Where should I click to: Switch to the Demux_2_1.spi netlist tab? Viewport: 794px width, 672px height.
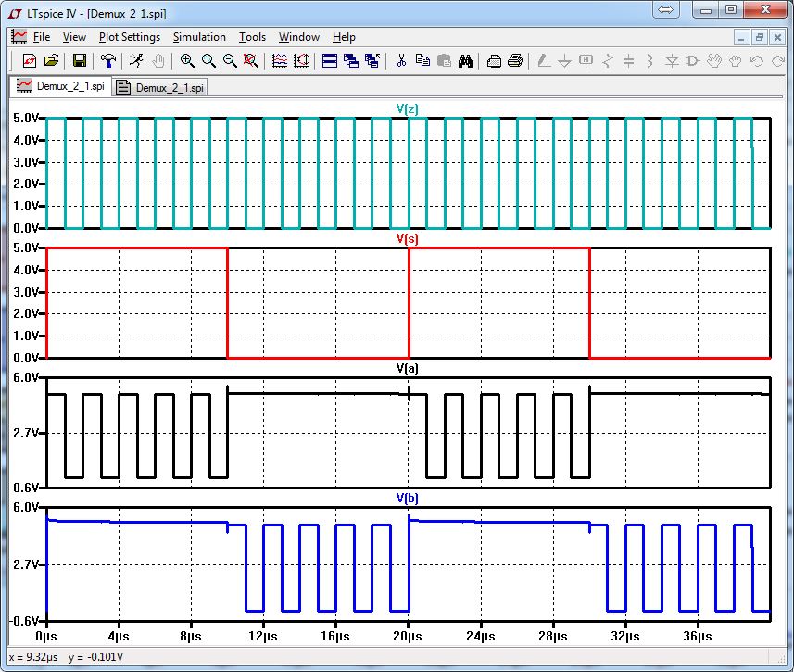click(161, 87)
